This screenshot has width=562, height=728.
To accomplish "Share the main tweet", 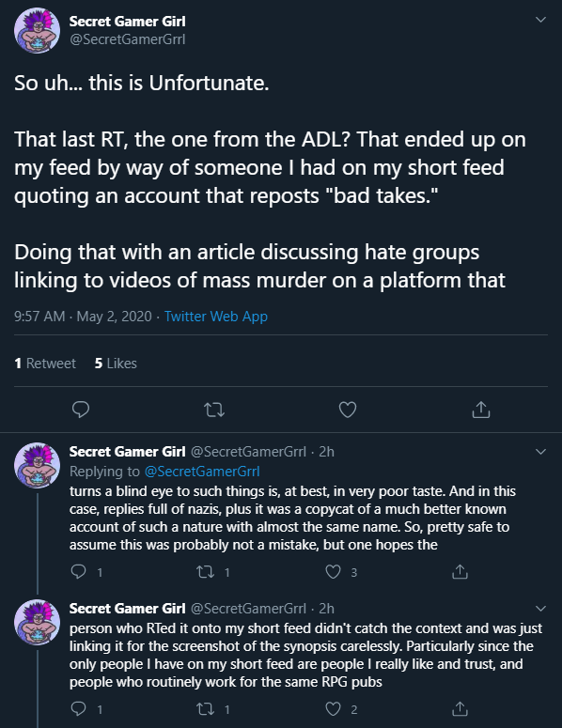I will pyautogui.click(x=481, y=410).
